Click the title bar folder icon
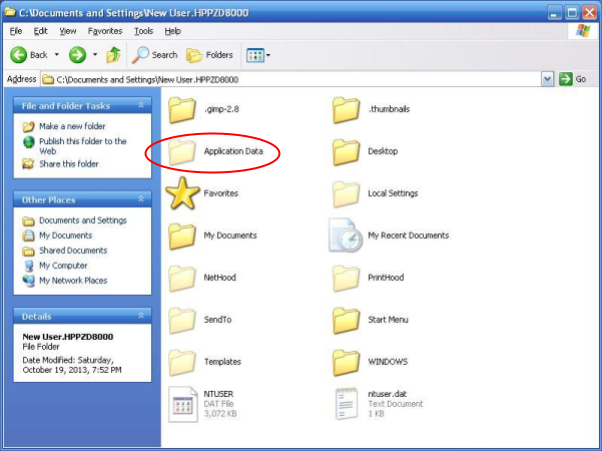 [x=10, y=12]
